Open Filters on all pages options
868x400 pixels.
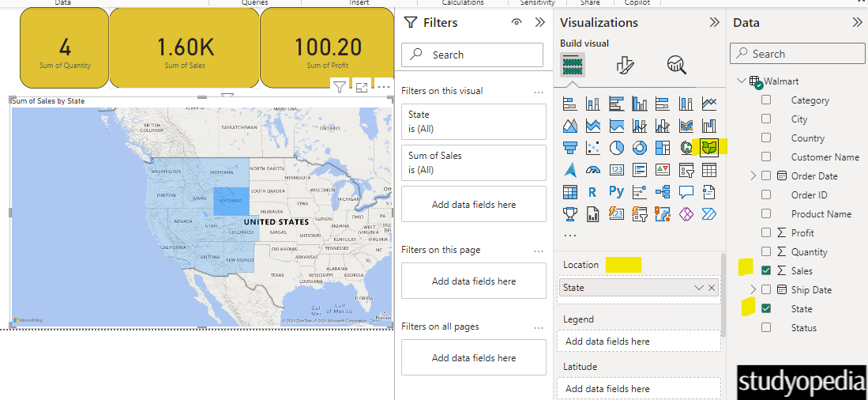[539, 327]
